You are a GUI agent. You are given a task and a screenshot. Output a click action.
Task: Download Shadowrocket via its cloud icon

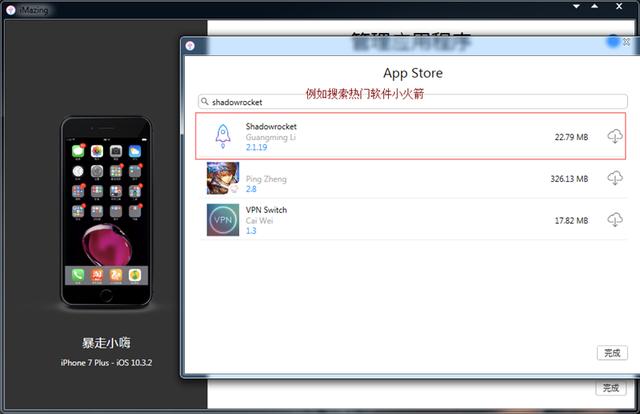615,137
